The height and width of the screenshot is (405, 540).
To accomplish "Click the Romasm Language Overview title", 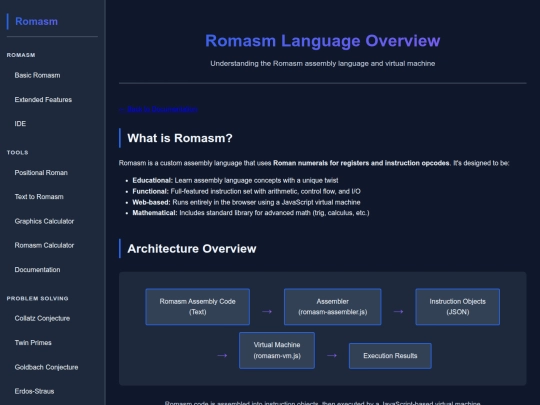I will [323, 41].
